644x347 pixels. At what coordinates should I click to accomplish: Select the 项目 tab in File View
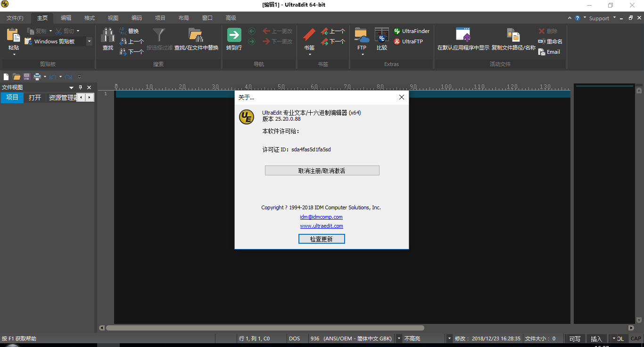(x=12, y=98)
